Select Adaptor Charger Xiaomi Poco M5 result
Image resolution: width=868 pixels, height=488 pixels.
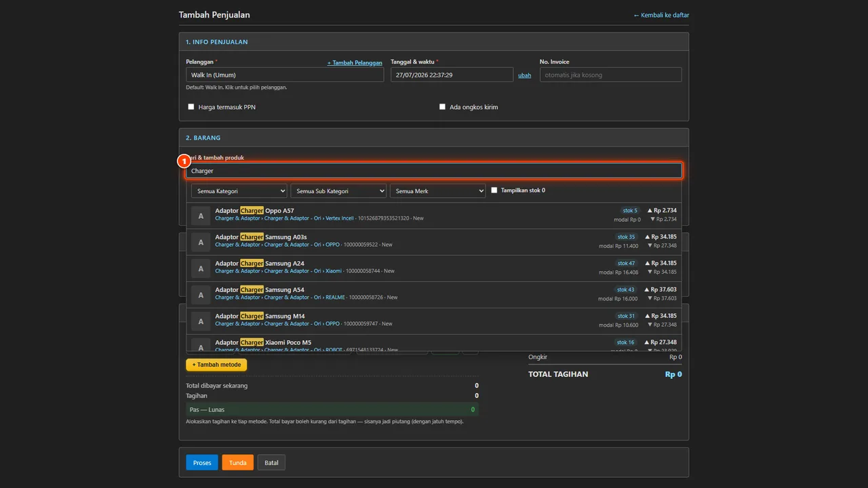[434, 343]
